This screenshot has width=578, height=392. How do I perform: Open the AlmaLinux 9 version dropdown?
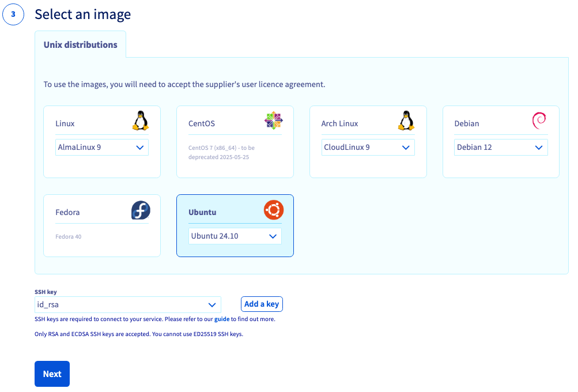tap(102, 147)
